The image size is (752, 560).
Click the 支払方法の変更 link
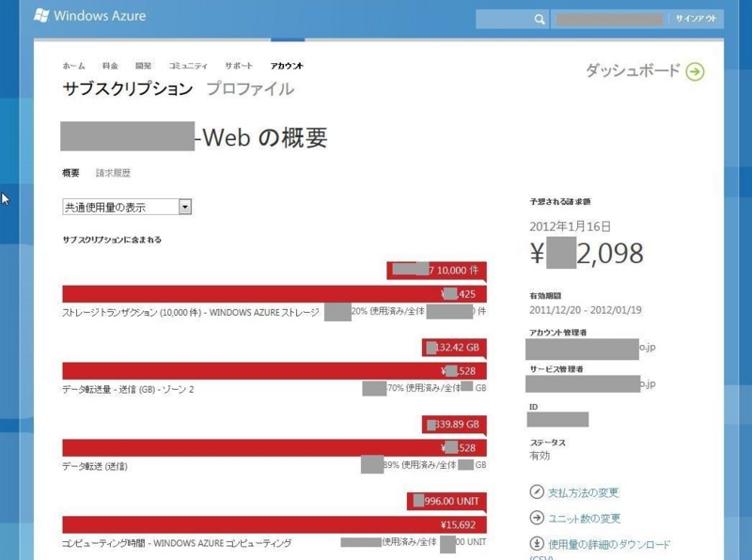(583, 492)
